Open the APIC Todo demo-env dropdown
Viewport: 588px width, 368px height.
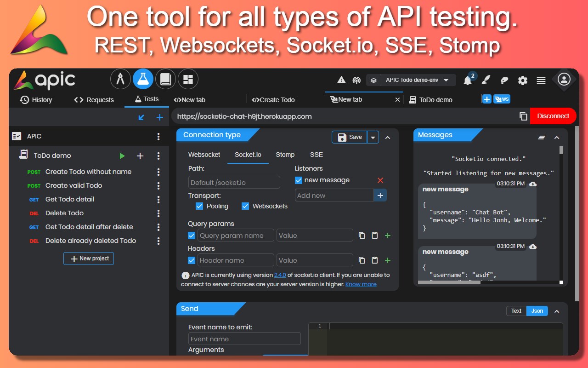click(x=411, y=80)
